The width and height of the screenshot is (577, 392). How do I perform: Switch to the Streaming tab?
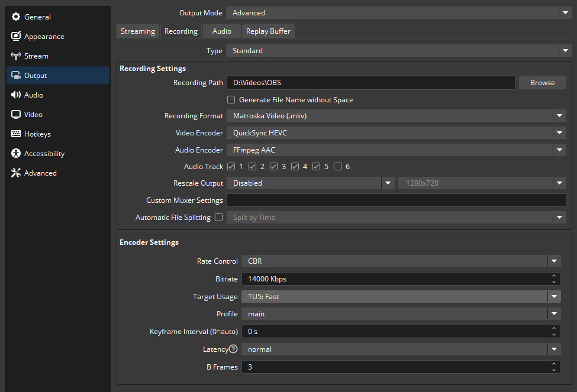coord(138,31)
